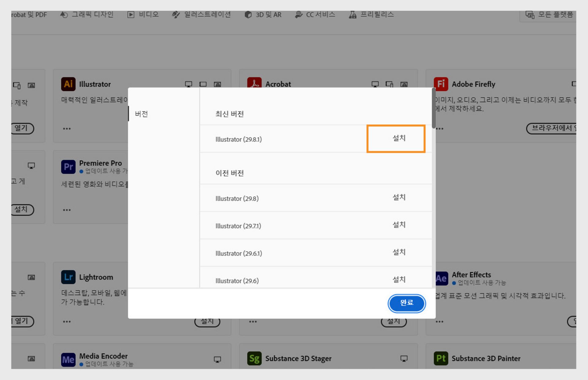The height and width of the screenshot is (380, 588).
Task: Click the Illustrator Ai app icon
Action: [x=68, y=84]
